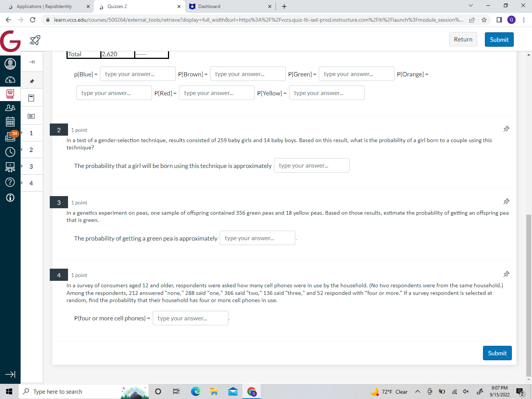
Task: Click the P[Orange] answer field
Action: click(114, 93)
